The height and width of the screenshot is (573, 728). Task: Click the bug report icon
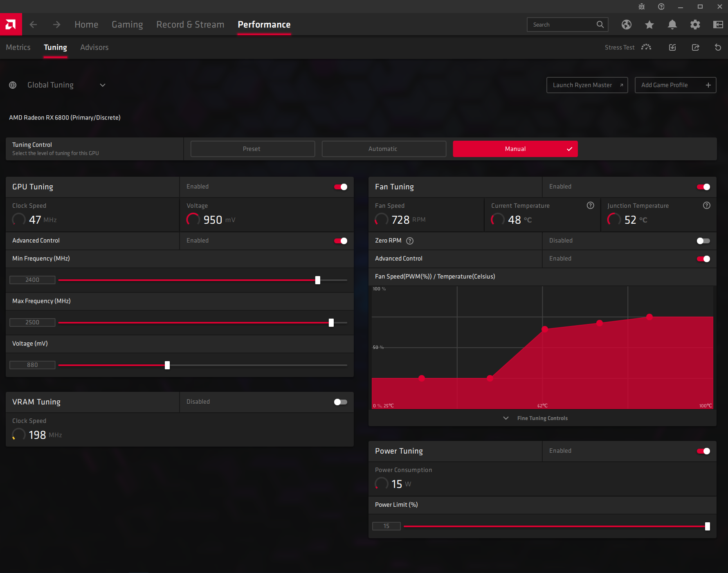(x=641, y=7)
